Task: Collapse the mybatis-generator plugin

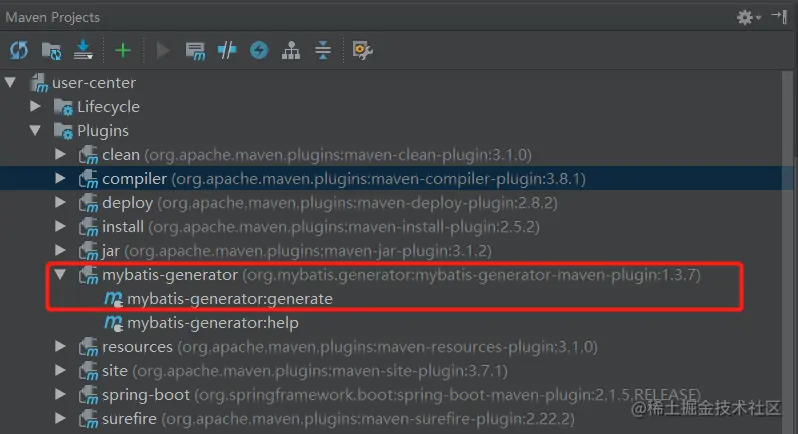Action: [60, 275]
